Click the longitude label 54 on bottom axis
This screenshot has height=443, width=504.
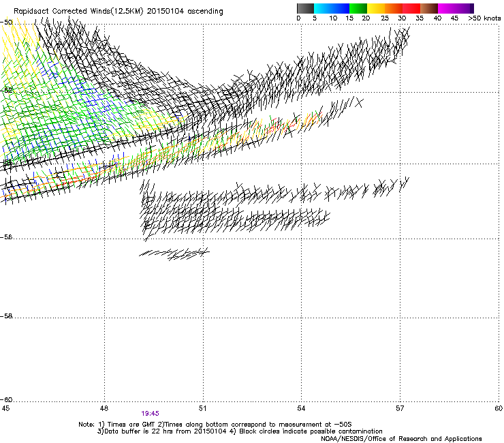[301, 408]
